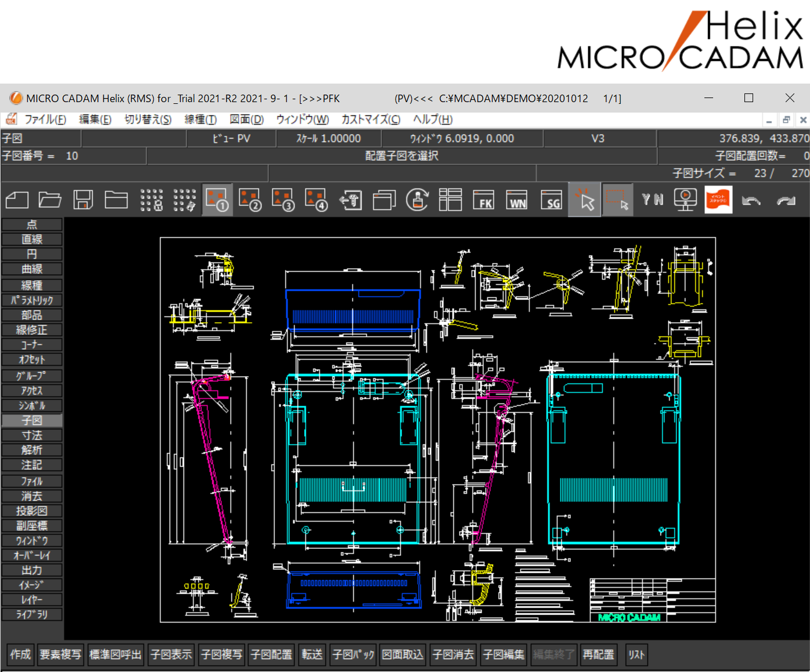Select the 投影図 function in left panel
Viewport: 810px width, 672px height.
pyautogui.click(x=32, y=511)
